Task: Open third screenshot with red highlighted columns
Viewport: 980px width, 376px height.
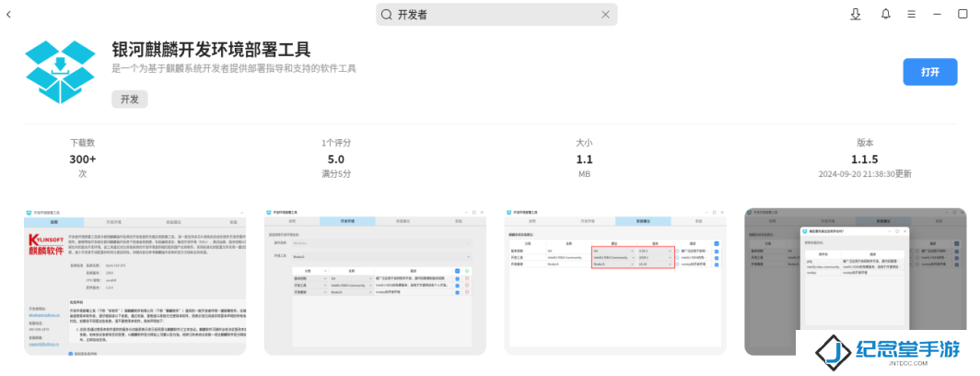Action: pos(615,281)
